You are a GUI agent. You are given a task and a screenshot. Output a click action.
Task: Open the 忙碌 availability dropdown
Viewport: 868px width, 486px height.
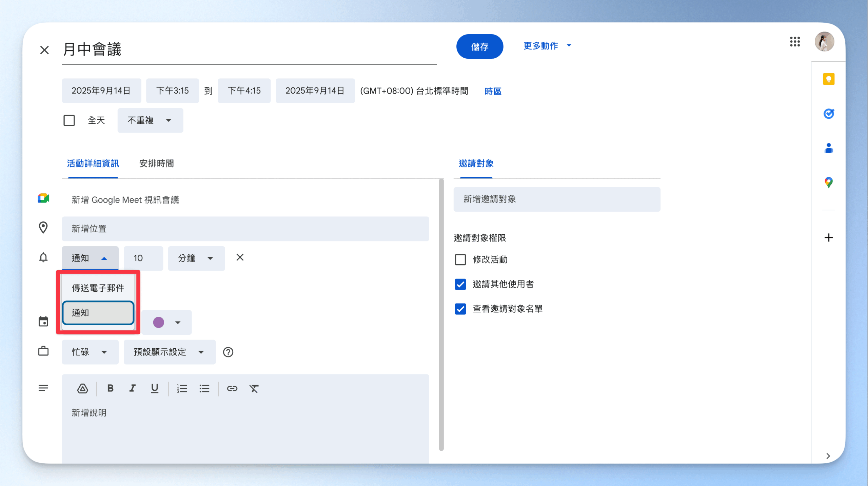[x=90, y=352]
